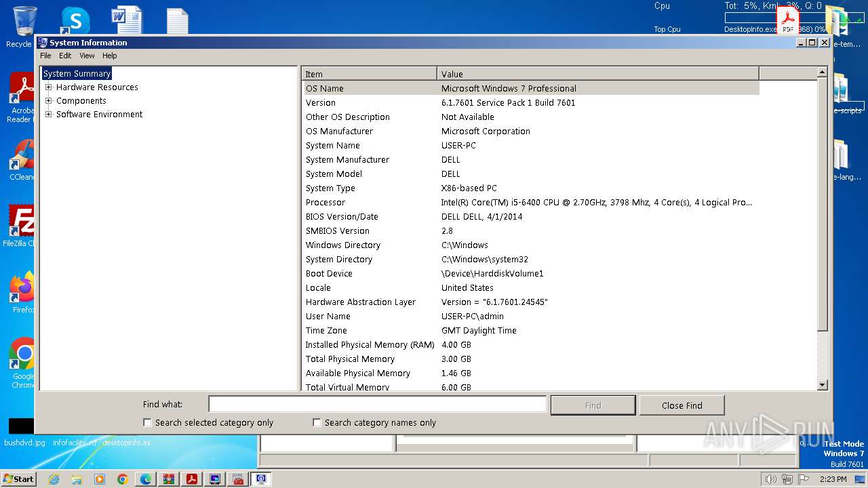The width and height of the screenshot is (868, 488).
Task: Expand the Components node
Action: [49, 101]
